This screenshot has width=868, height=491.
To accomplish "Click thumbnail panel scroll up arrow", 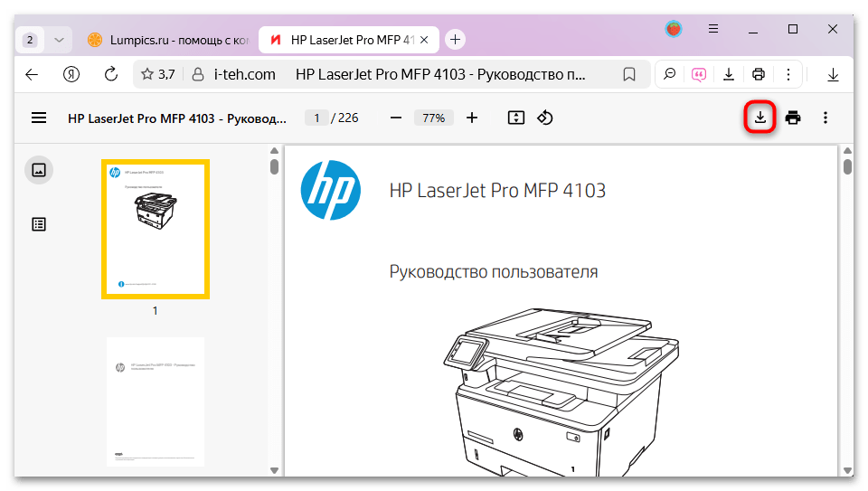I will coord(274,151).
